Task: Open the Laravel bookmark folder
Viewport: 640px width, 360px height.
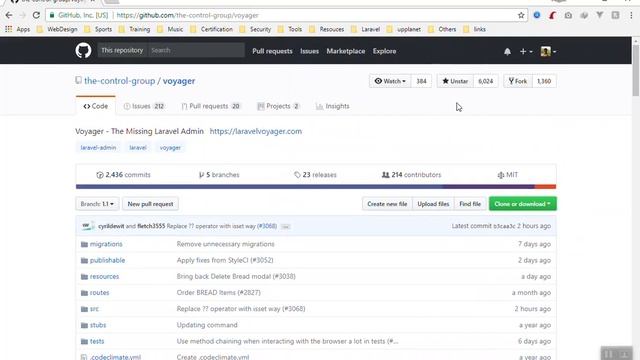Action: tap(365, 29)
